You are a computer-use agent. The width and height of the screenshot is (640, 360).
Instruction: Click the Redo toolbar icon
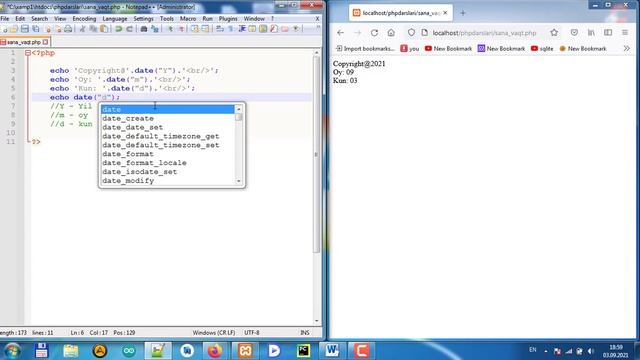tap(129, 29)
